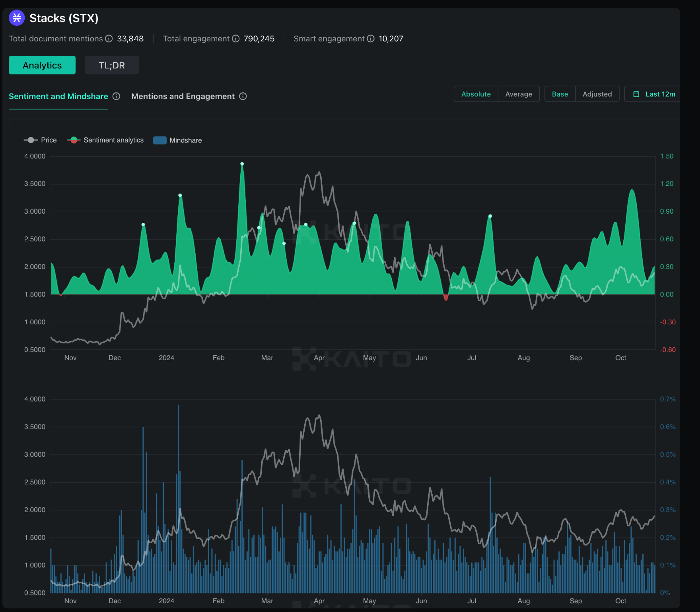
Task: Open Sentiment and Mindshare tab
Action: coord(58,96)
